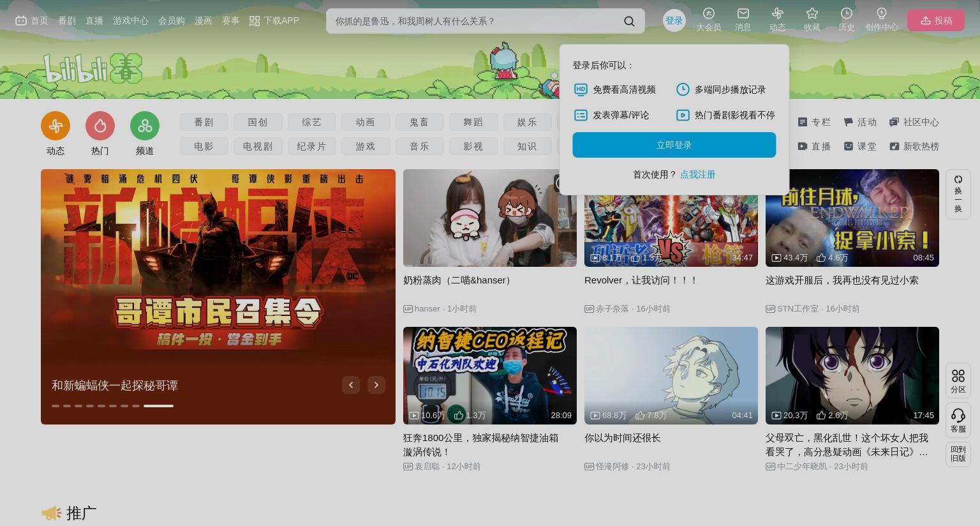980x526 pixels.
Task: Open 父母双亡 未来日记 video thumbnail
Action: (852, 375)
